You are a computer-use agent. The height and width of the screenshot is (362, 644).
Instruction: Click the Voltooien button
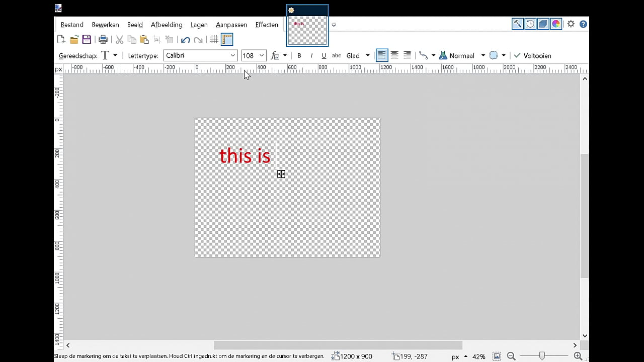coord(532,55)
